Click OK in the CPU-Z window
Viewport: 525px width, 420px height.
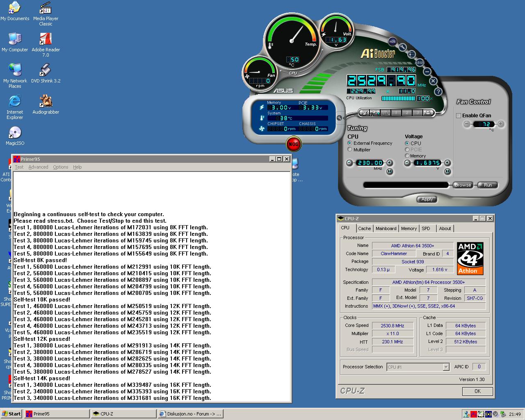point(477,391)
